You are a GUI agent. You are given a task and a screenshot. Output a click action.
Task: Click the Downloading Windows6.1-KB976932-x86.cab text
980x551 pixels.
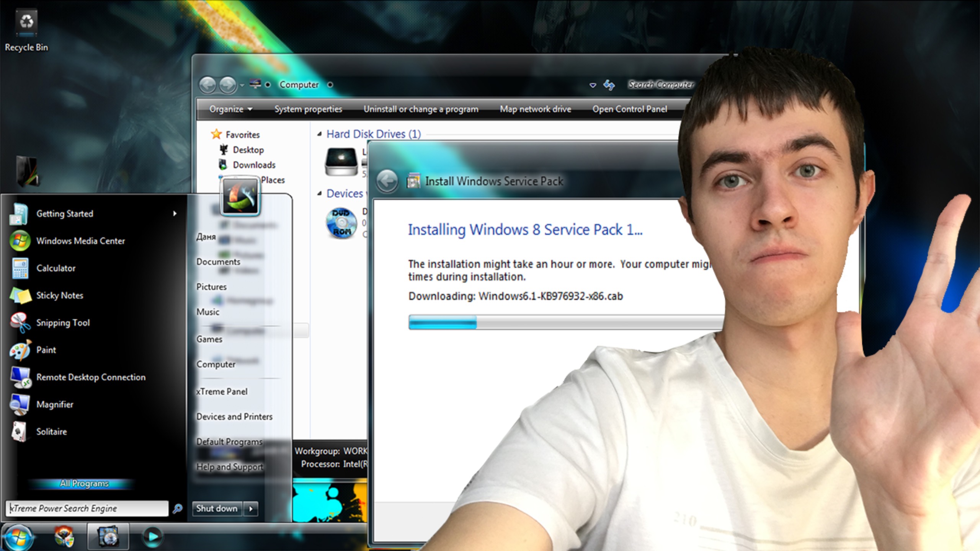tap(516, 297)
